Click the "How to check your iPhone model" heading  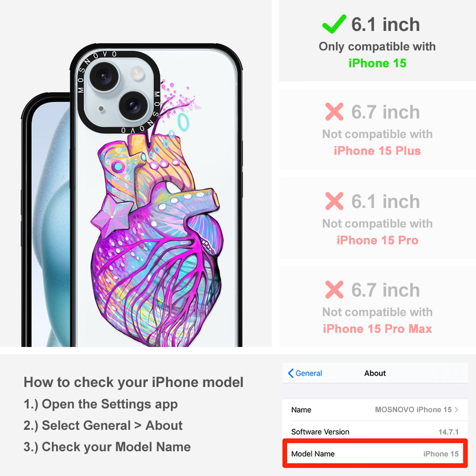point(134,382)
